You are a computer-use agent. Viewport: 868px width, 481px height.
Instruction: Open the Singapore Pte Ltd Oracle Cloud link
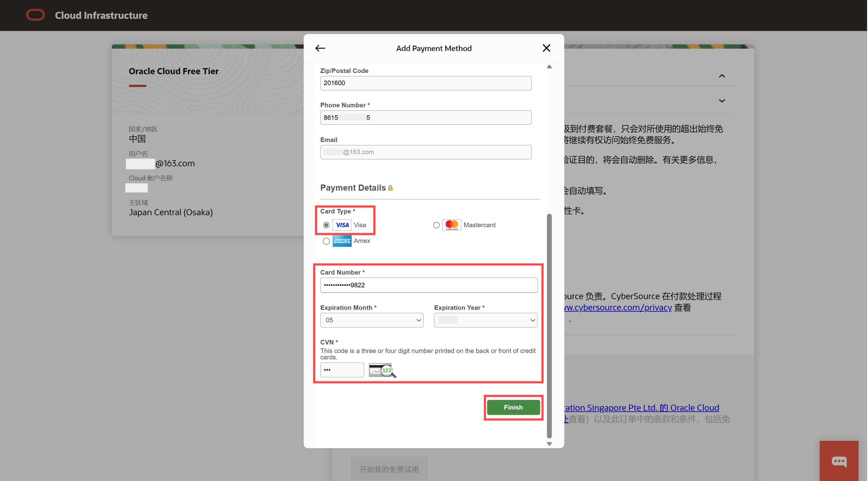coord(642,407)
